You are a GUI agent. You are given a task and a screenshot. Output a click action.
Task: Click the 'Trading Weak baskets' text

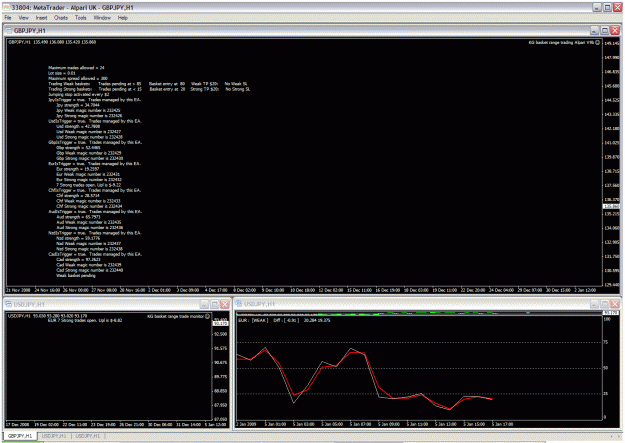click(69, 84)
